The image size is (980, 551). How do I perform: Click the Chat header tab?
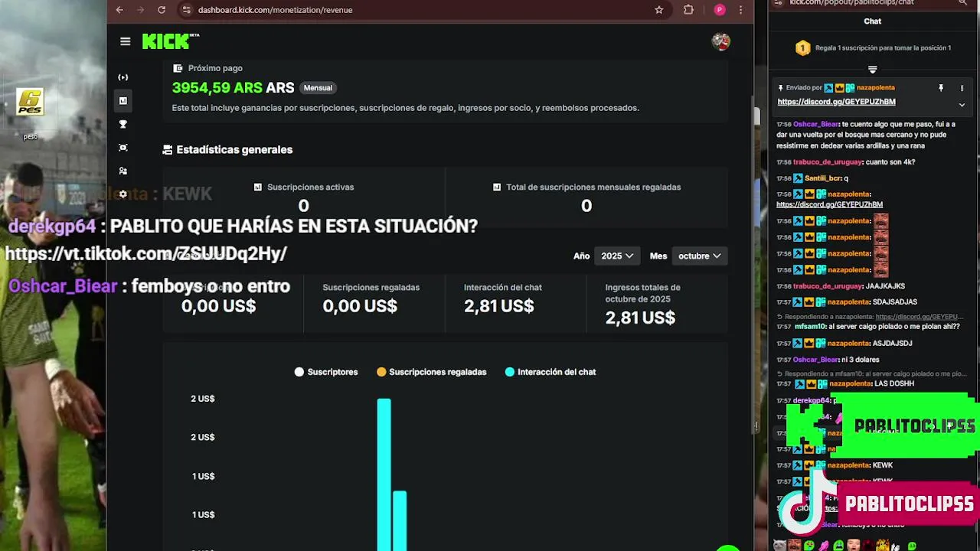coord(873,21)
